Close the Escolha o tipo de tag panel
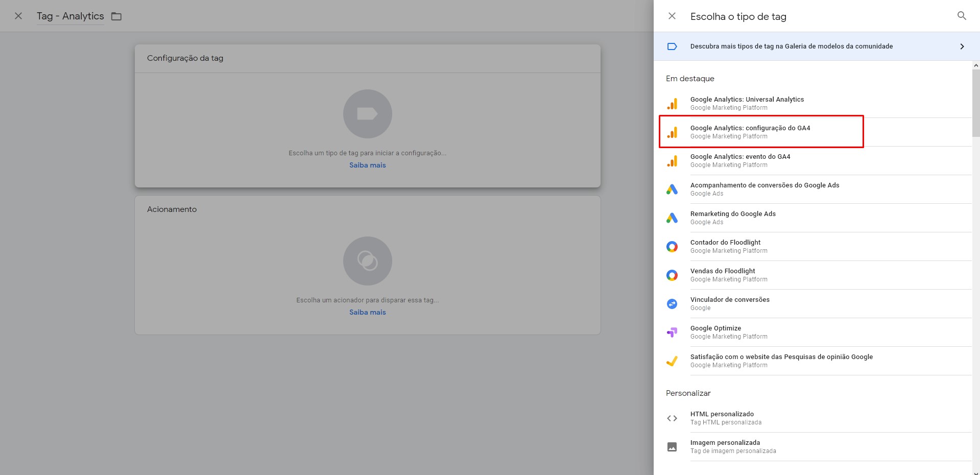 point(672,16)
